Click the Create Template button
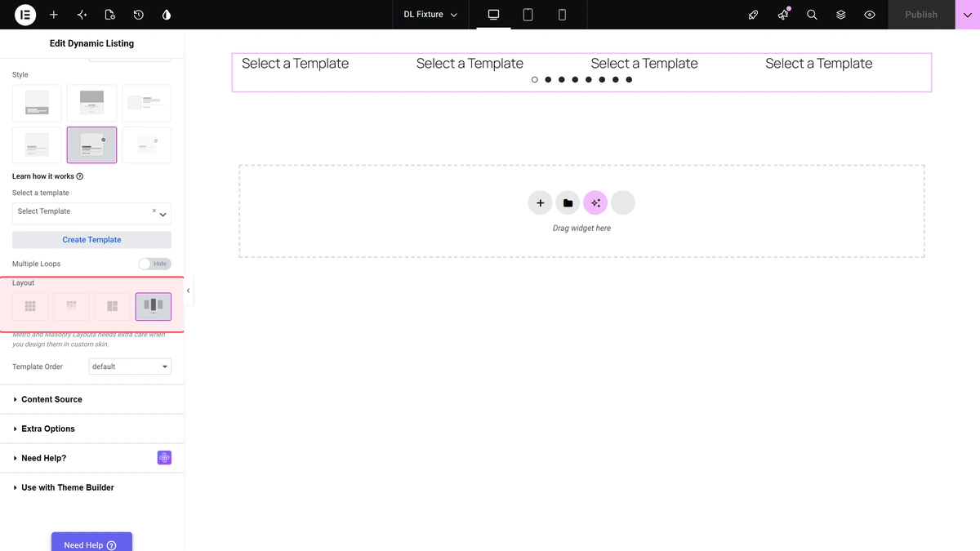Image resolution: width=980 pixels, height=551 pixels. click(x=91, y=240)
